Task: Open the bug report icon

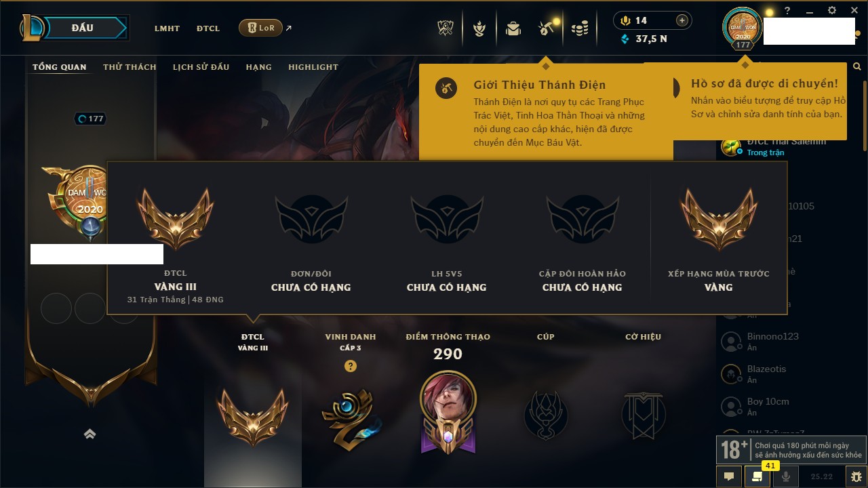Action: pyautogui.click(x=856, y=476)
